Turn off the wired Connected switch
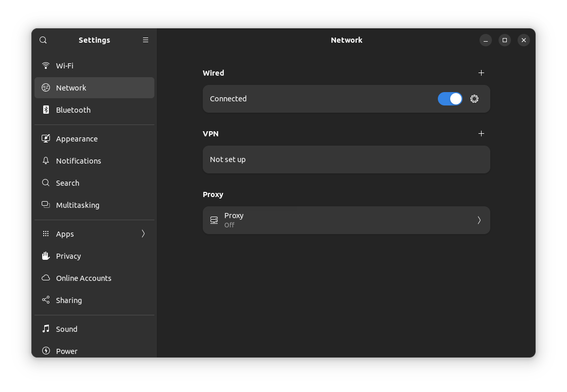The width and height of the screenshot is (567, 392). coord(450,99)
